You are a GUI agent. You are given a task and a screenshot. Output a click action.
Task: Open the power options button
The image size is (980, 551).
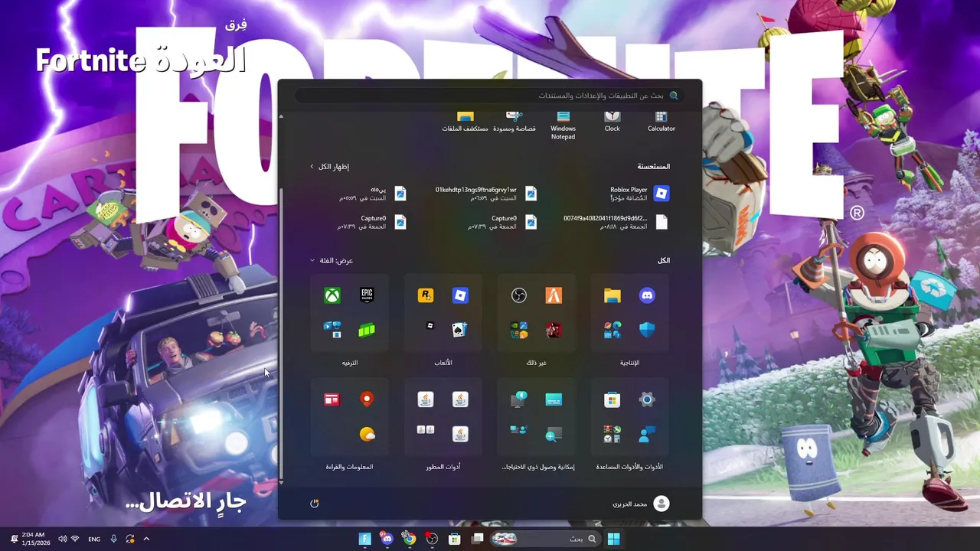click(x=314, y=504)
